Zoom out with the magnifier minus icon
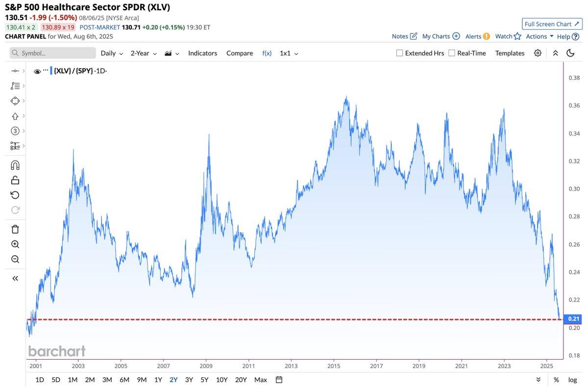Screen dimensions: 588x391 pos(15,259)
